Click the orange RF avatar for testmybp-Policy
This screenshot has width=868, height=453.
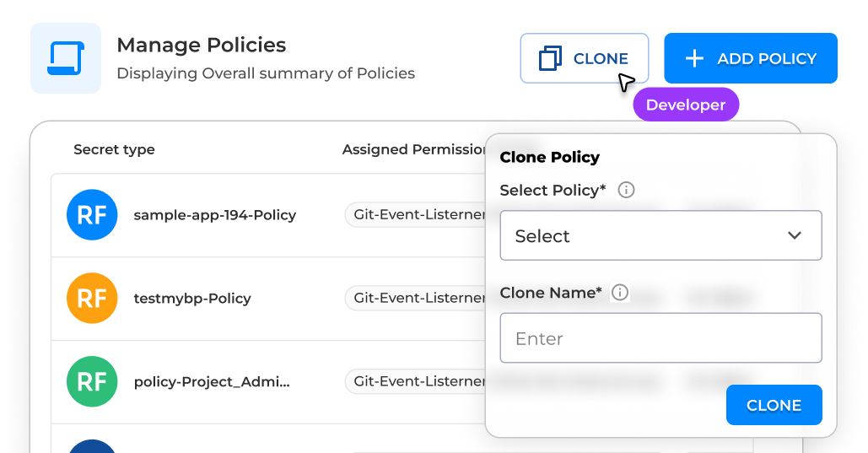pyautogui.click(x=92, y=299)
